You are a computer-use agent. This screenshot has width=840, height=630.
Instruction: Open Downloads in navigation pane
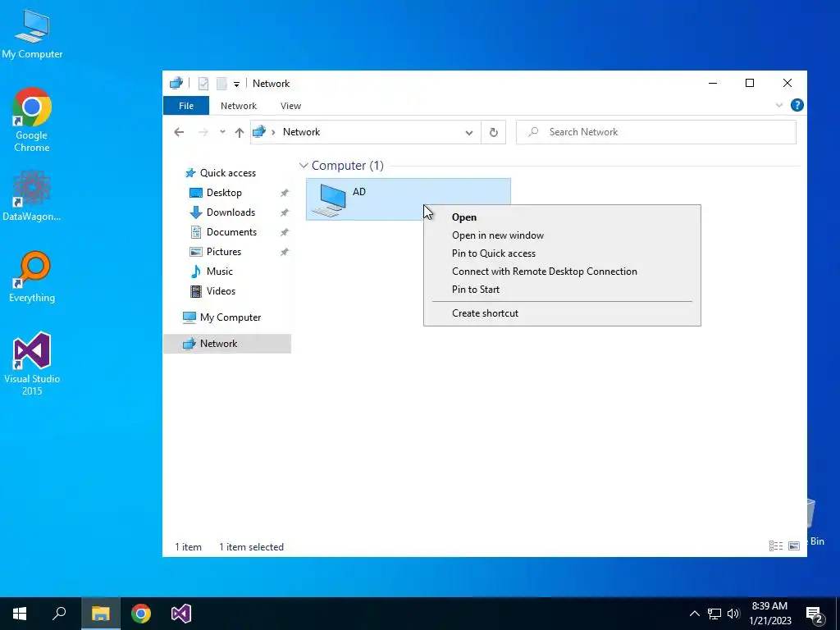(231, 212)
